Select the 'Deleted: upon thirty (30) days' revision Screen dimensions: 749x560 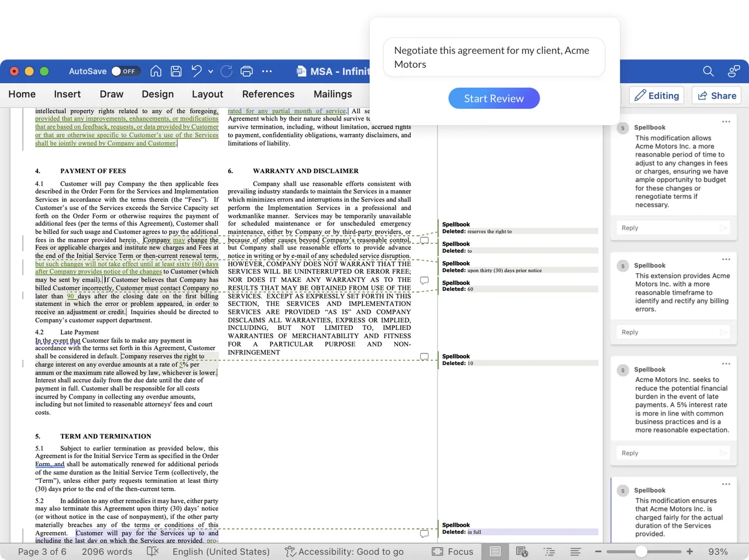click(x=520, y=270)
